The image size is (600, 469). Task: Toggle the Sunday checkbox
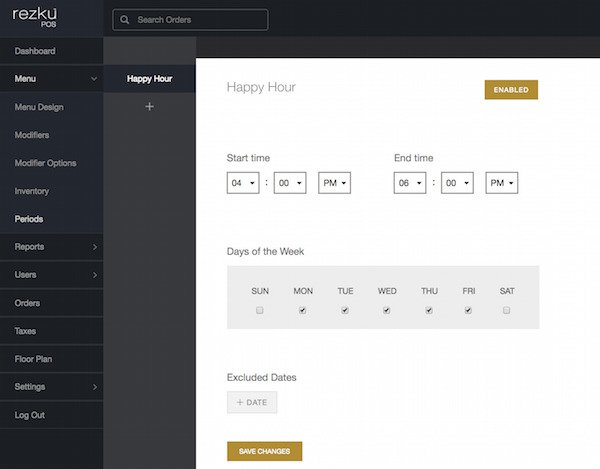(x=260, y=311)
